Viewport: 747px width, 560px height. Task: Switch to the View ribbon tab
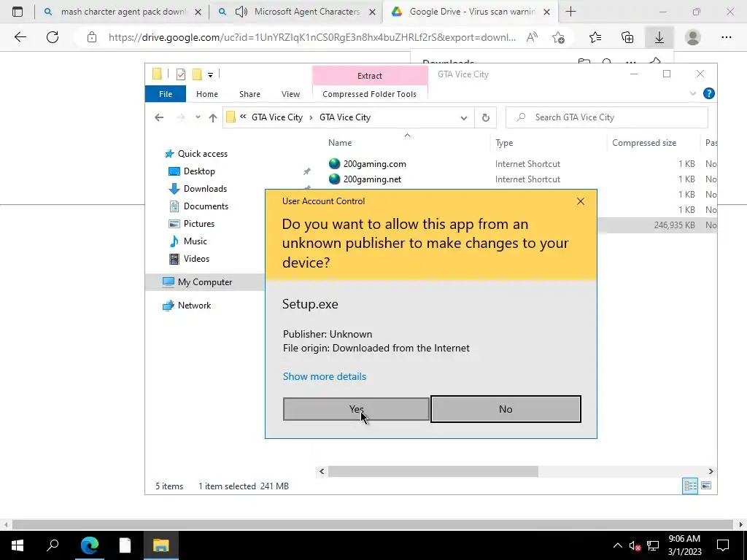point(290,94)
